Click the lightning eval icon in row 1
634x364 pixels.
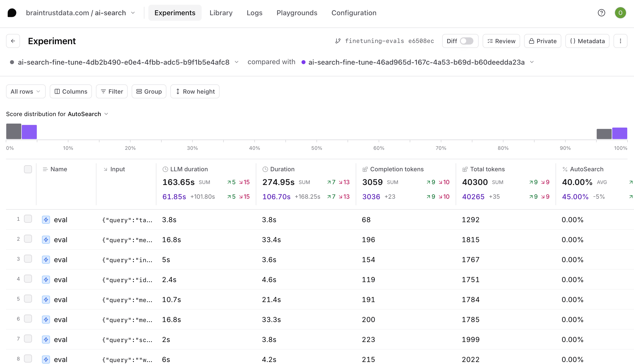tap(46, 220)
